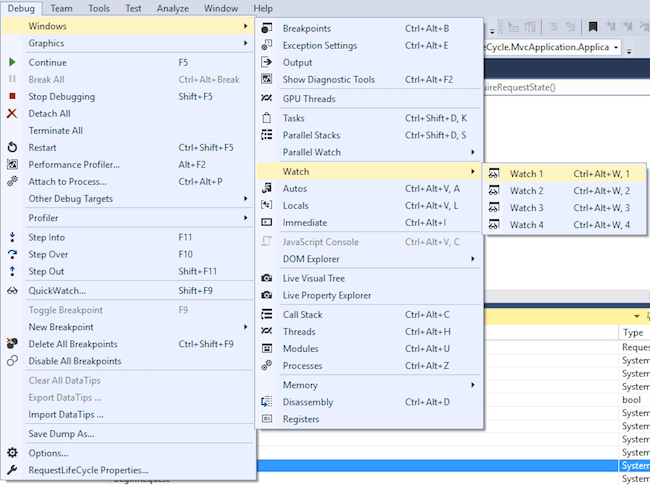This screenshot has height=485, width=650.
Task: Choose Performance Profiler menu entry
Action: [x=128, y=164]
